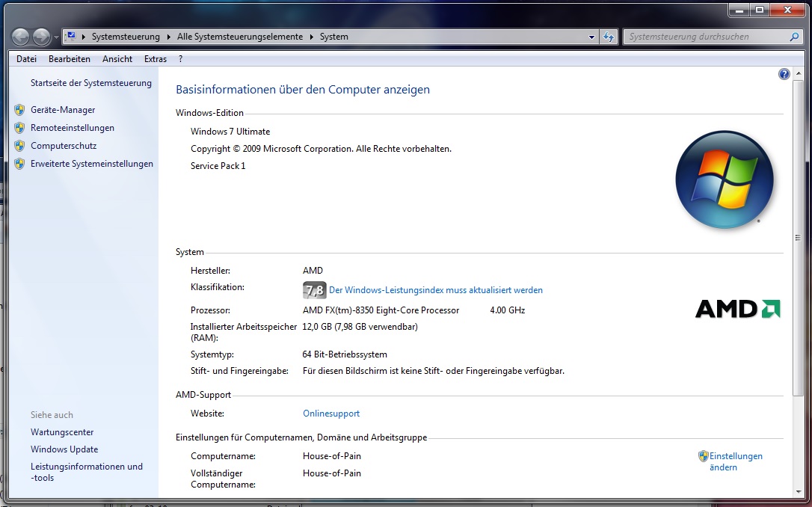Click the heading Basisinformationen über den Computer anzeigen

click(x=303, y=90)
